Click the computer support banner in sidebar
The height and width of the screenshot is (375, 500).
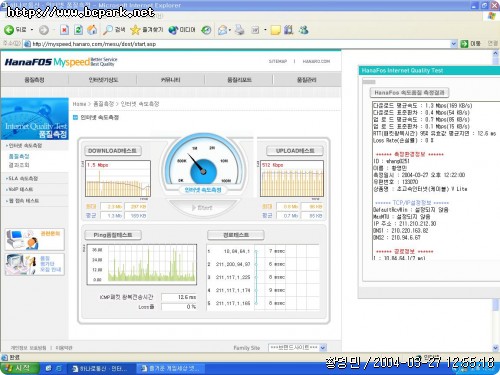click(35, 239)
